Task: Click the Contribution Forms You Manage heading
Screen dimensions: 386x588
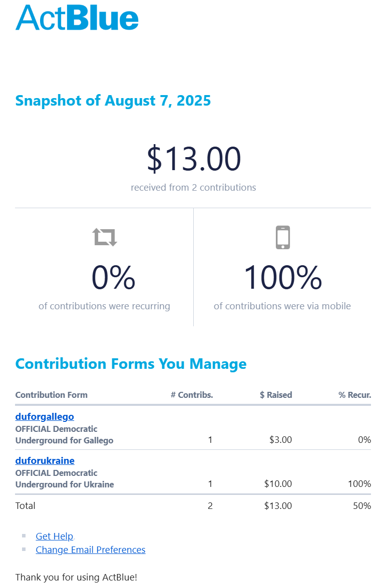Action: 131,364
